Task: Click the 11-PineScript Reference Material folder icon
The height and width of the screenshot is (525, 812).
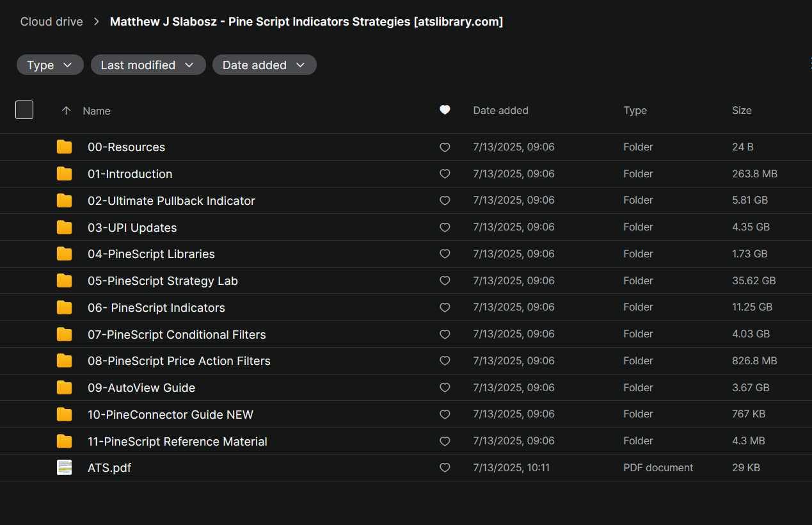Action: [x=64, y=441]
